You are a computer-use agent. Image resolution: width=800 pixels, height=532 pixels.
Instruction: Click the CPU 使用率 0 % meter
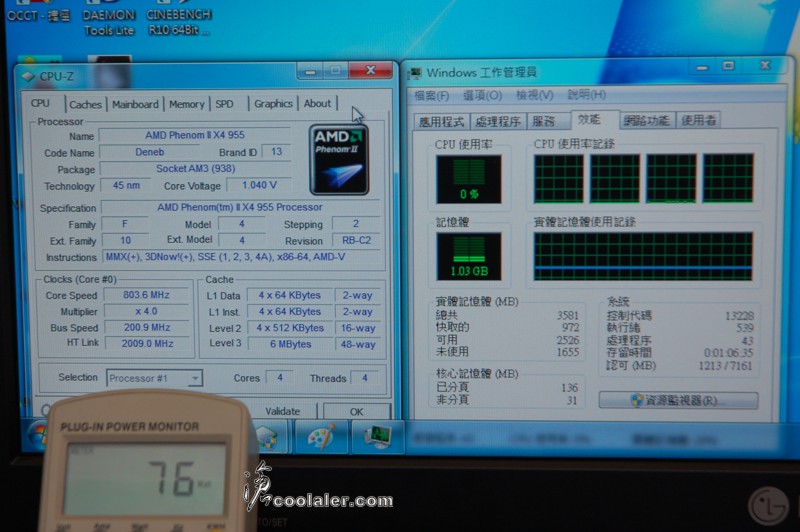coord(468,179)
